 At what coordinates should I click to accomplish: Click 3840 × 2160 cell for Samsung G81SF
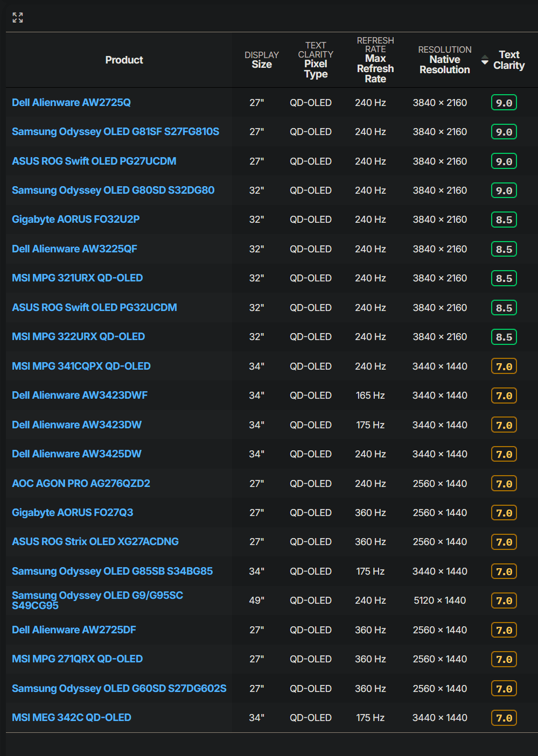(440, 132)
